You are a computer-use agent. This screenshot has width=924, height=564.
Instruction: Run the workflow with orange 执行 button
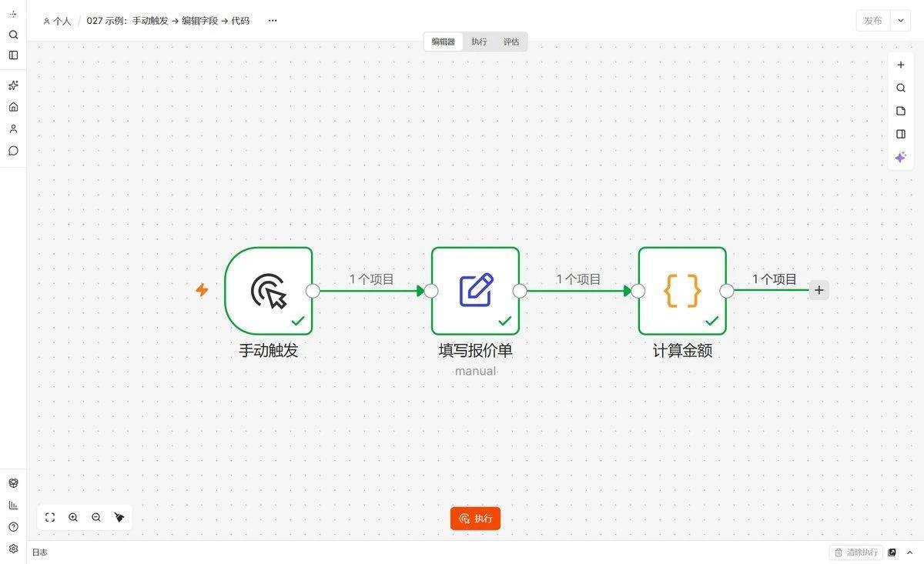476,519
